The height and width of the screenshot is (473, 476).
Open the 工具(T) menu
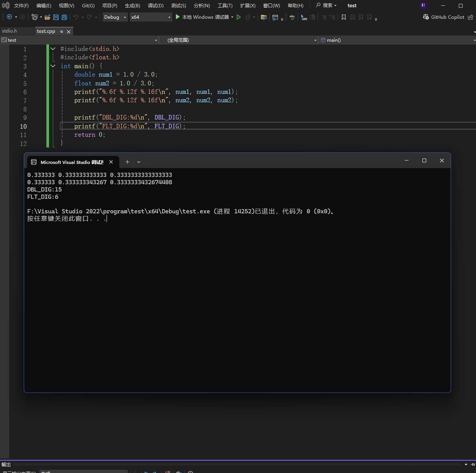tap(225, 5)
